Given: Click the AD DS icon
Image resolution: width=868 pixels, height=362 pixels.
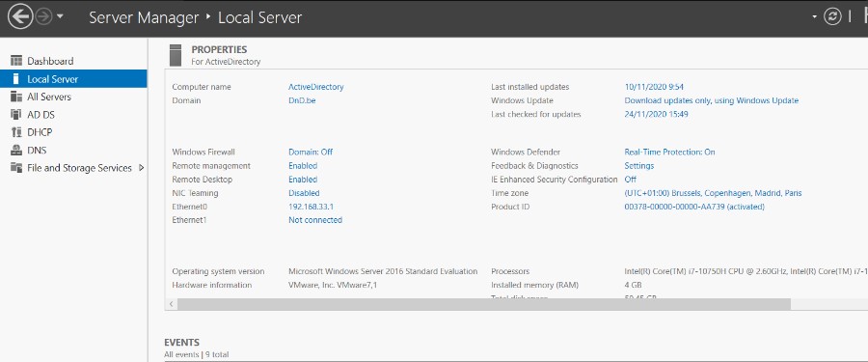Looking at the screenshot, I should click(x=16, y=115).
